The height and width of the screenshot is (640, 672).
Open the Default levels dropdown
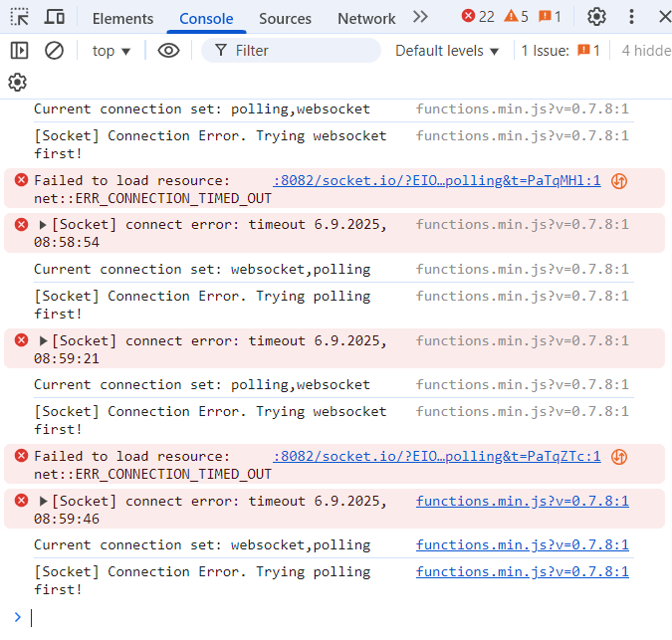447,51
